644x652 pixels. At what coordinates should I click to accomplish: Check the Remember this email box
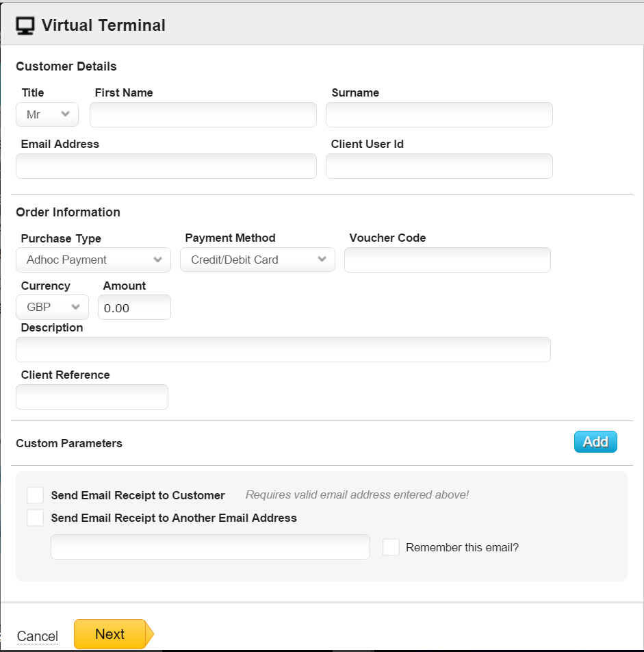point(391,547)
